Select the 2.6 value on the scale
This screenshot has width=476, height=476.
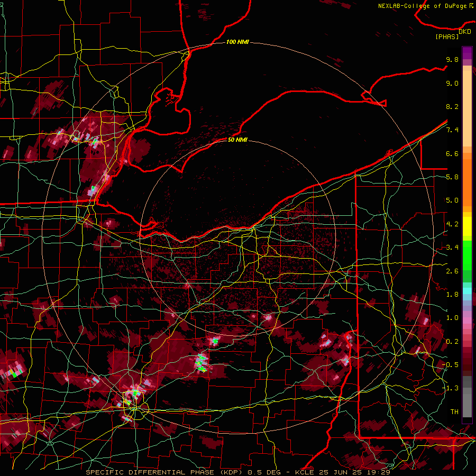click(452, 271)
